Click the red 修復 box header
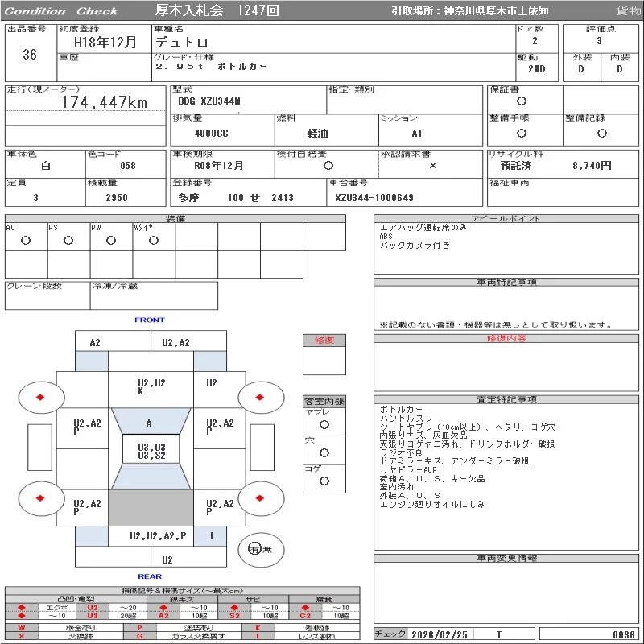The width and height of the screenshot is (644, 644). click(x=324, y=341)
